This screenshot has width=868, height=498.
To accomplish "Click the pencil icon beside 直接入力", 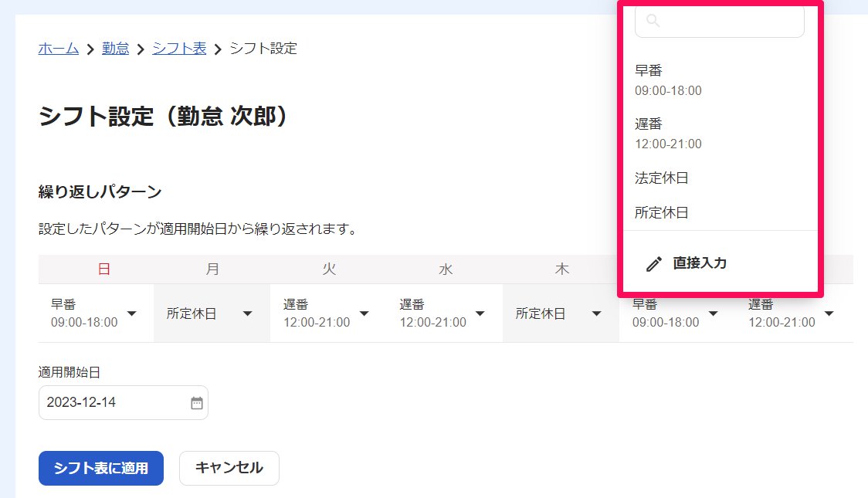I will click(x=654, y=264).
